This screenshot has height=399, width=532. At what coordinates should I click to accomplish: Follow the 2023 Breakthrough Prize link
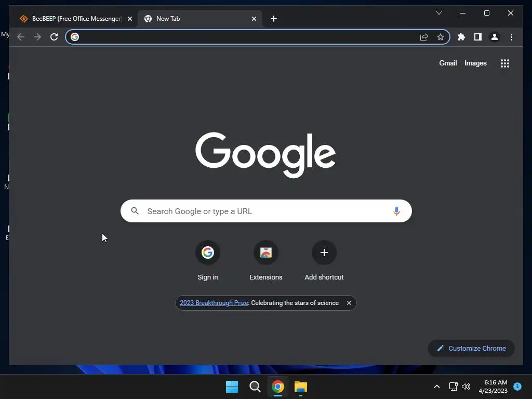(214, 303)
